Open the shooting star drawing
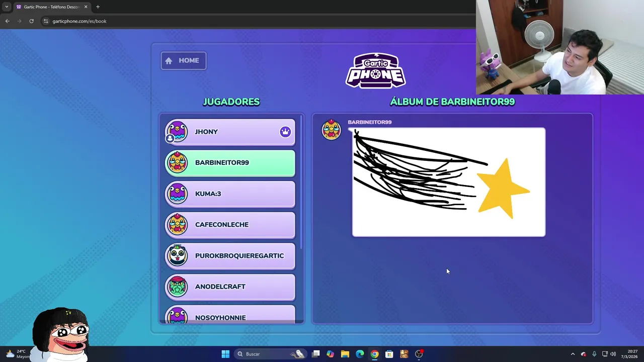 449,182
